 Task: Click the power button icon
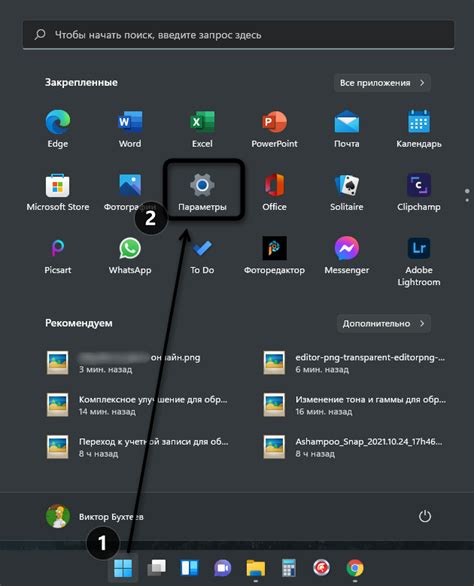[425, 516]
